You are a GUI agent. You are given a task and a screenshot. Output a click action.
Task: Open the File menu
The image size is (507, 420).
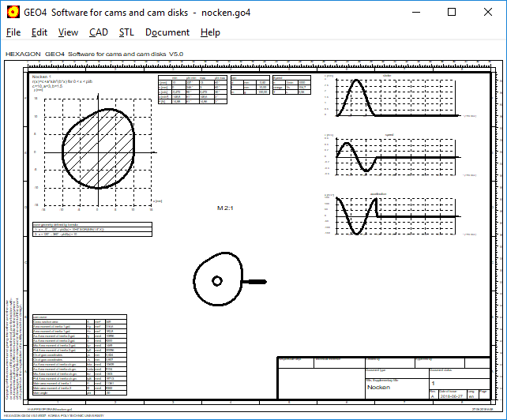(13, 32)
